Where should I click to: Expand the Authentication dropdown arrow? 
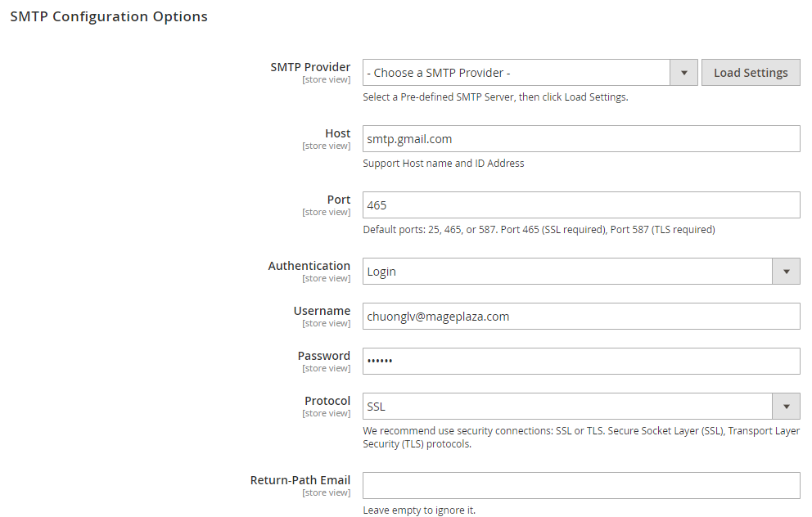(x=786, y=272)
